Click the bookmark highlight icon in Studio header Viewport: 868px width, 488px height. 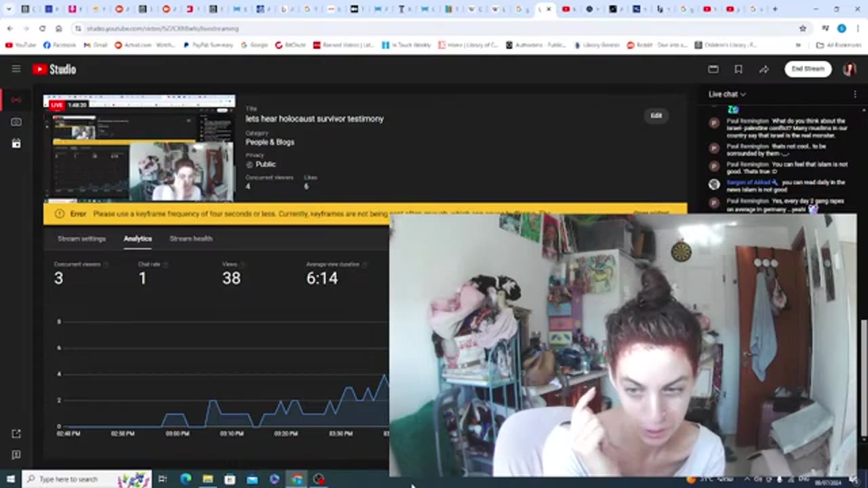coord(738,69)
